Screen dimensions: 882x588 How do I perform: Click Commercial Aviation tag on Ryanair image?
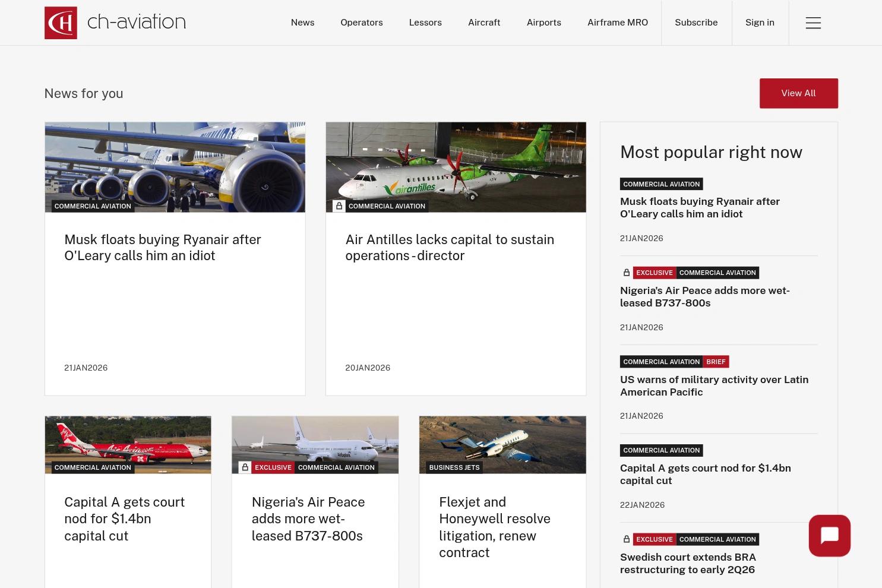[x=93, y=206]
